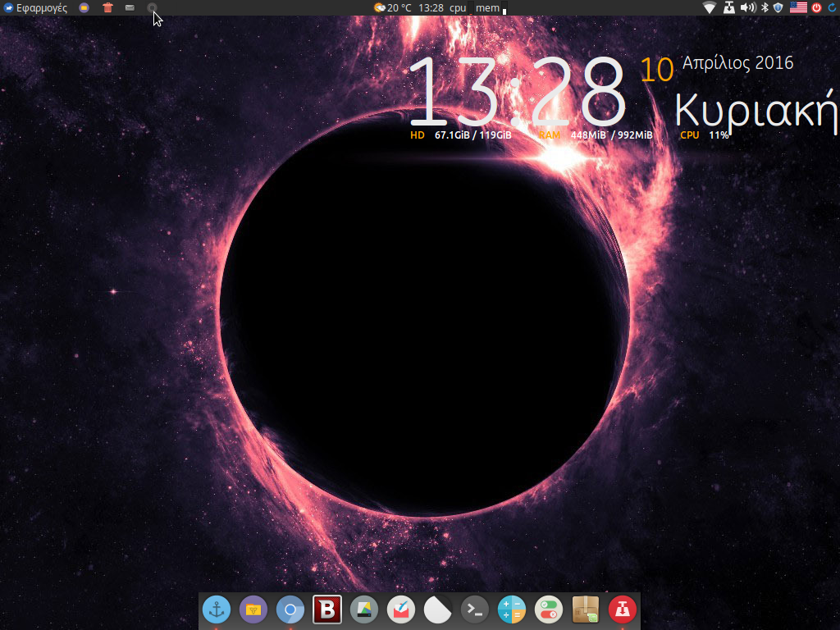Open the purple file manager launcher in top panel
Viewport: 840px width, 630px height.
[84, 8]
